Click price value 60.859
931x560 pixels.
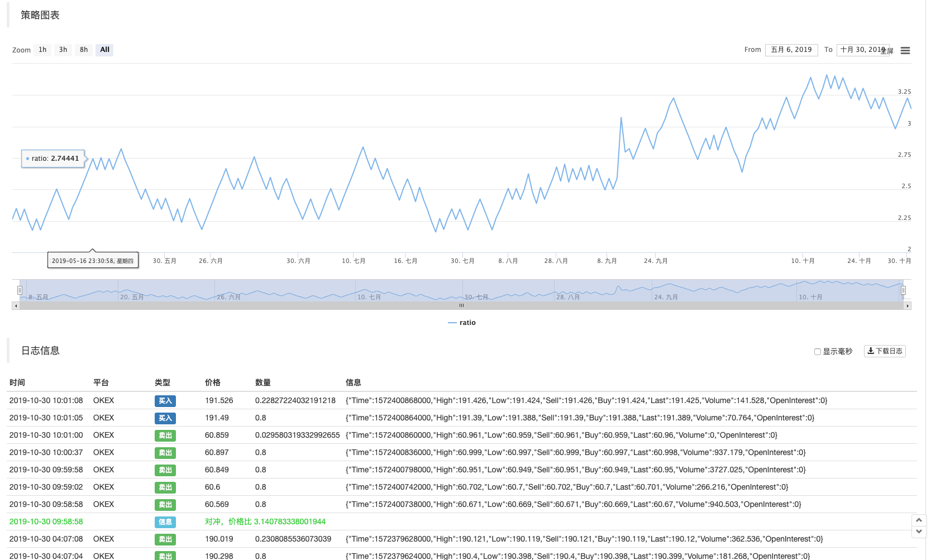pyautogui.click(x=217, y=435)
